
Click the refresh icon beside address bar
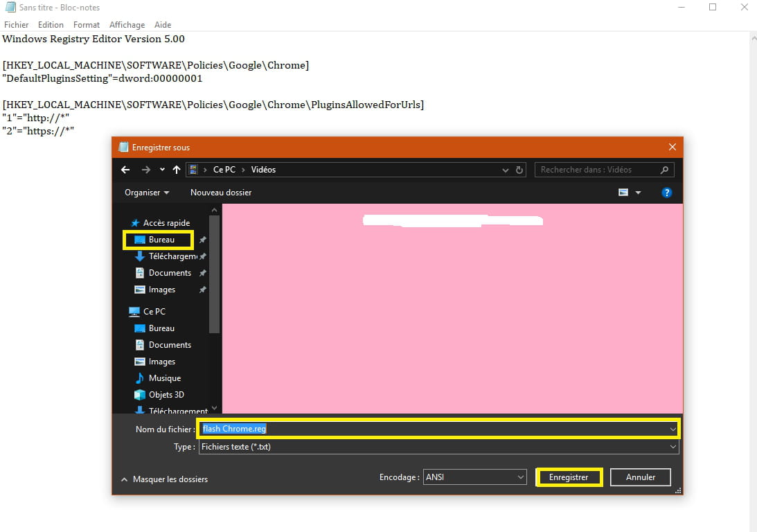tap(520, 170)
